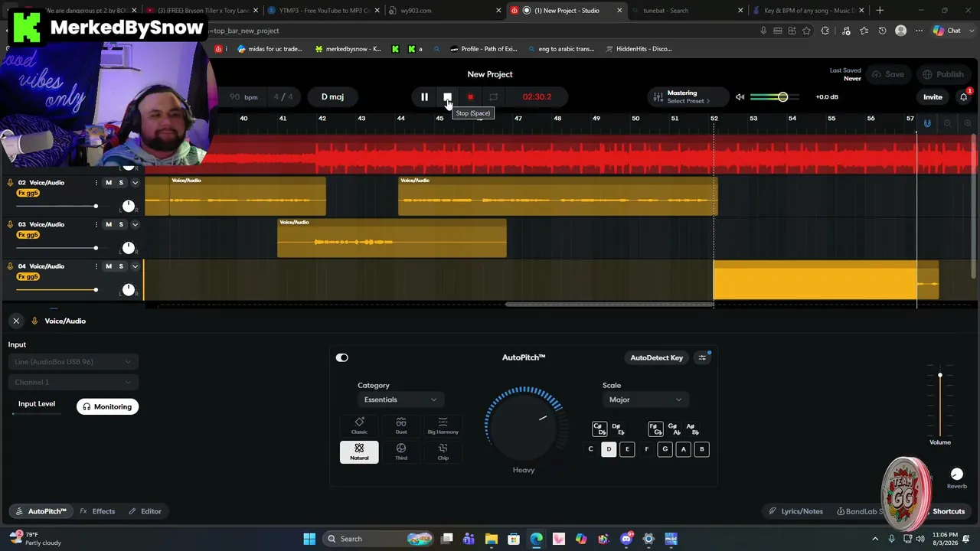Viewport: 980px width, 551px height.
Task: Switch to the Editor tab
Action: pos(145,511)
